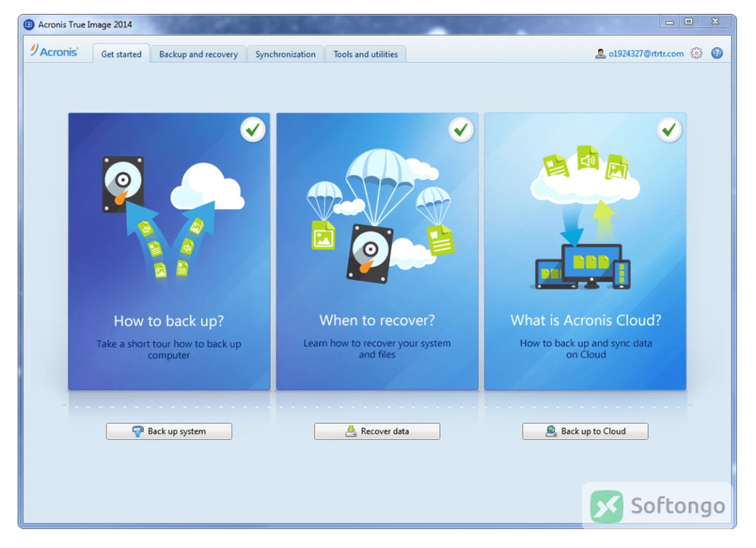Viewport: 756px width, 548px height.
Task: Maximize the Acronis True Image window
Action: [x=689, y=22]
